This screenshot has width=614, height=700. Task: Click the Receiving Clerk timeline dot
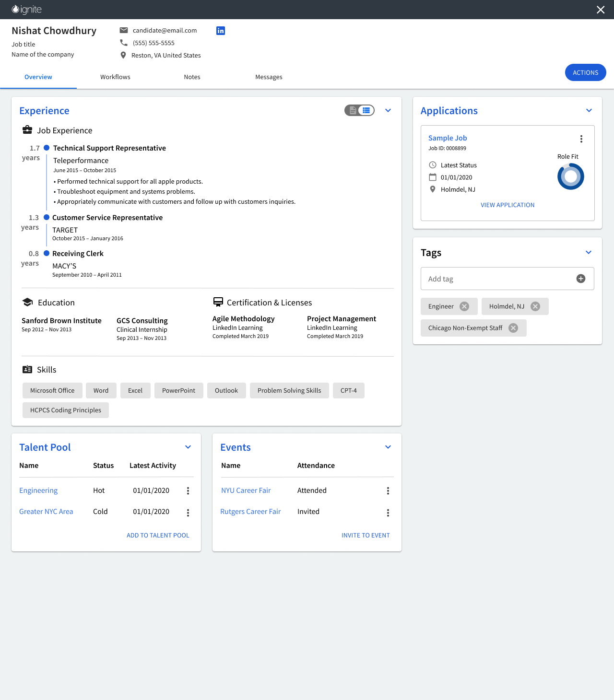tap(47, 253)
